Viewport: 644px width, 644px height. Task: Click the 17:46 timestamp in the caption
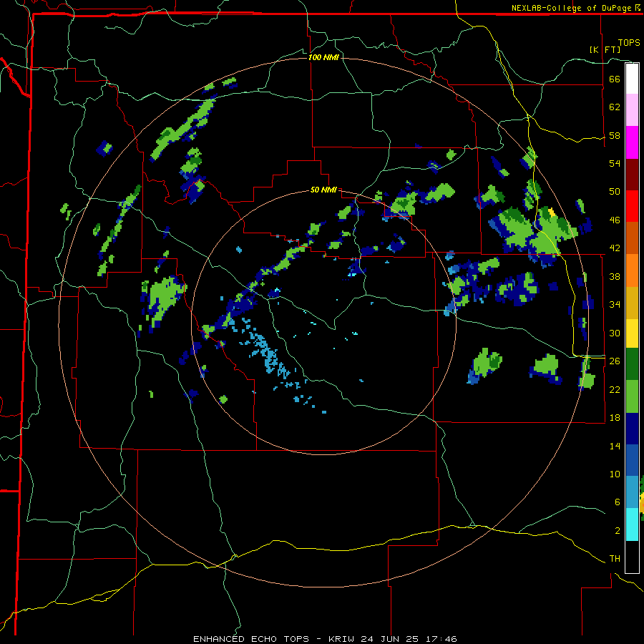[x=440, y=639]
